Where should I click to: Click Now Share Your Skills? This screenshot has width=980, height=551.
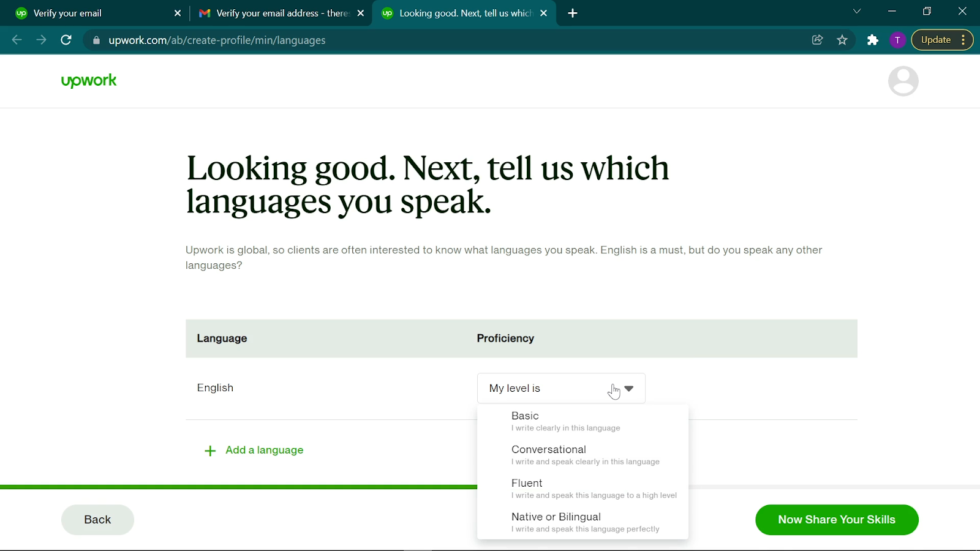pyautogui.click(x=837, y=520)
